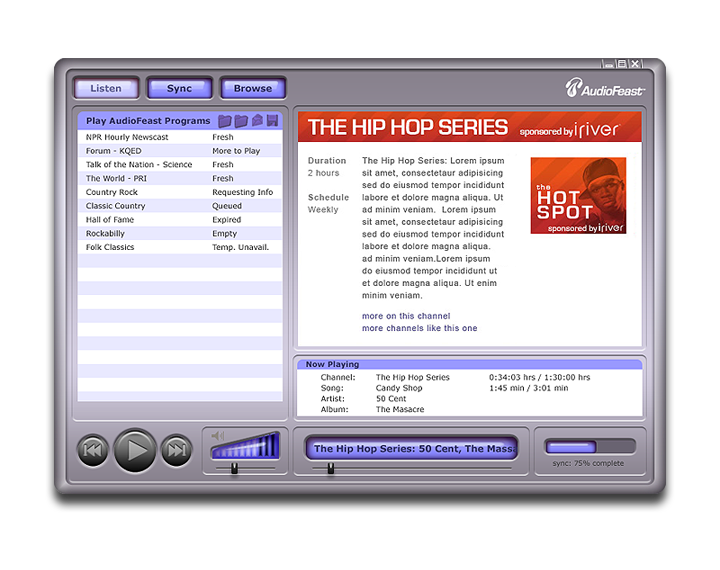
Task: Click the Rewind (previous track) button
Action: (93, 450)
